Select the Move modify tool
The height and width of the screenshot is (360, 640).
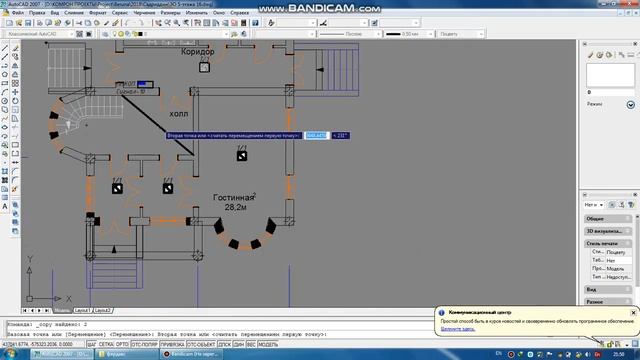(15, 92)
